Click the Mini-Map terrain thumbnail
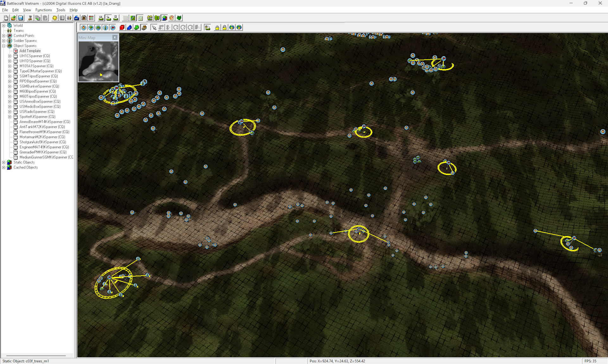 98,61
